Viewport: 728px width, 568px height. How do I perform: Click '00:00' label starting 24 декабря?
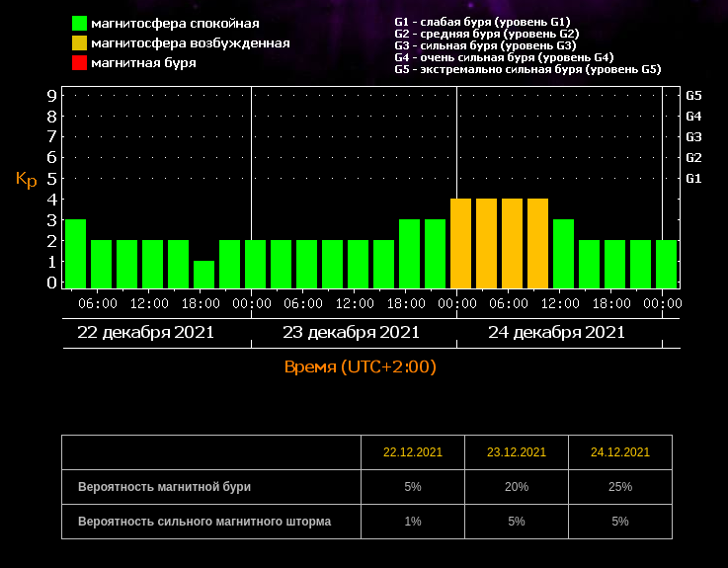click(457, 303)
